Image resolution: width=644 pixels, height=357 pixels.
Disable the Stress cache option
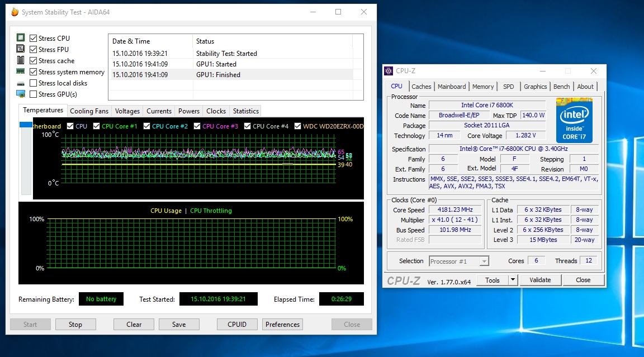point(34,61)
